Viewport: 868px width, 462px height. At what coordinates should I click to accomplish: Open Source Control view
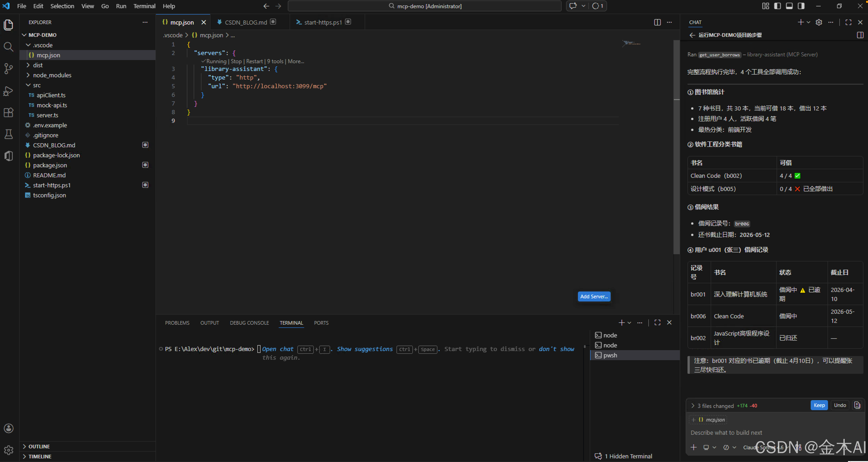coord(8,69)
